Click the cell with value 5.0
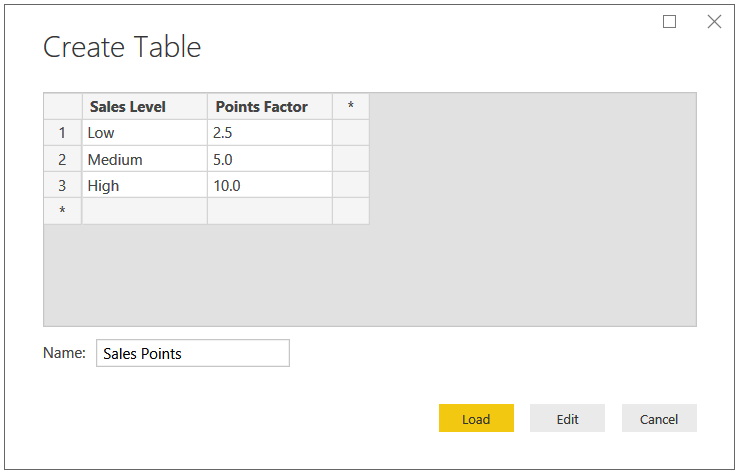The width and height of the screenshot is (742, 475). coord(270,159)
